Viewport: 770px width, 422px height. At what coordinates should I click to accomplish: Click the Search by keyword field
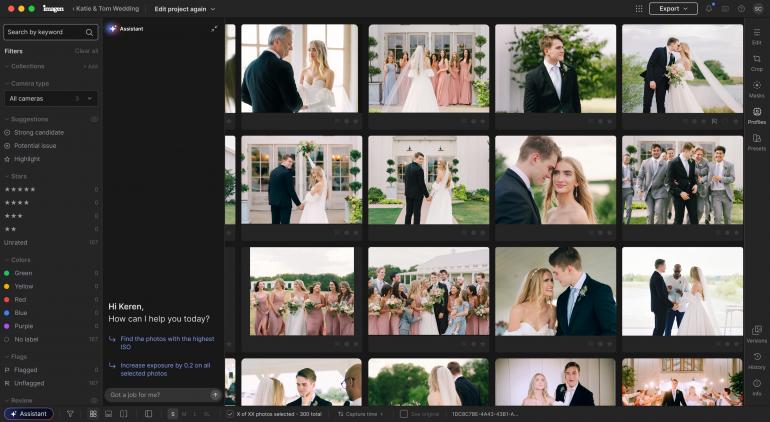[51, 32]
